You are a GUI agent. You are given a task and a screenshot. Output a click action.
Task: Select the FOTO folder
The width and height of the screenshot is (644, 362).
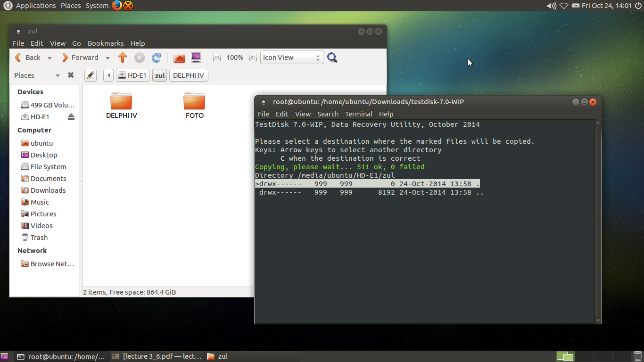pyautogui.click(x=194, y=106)
